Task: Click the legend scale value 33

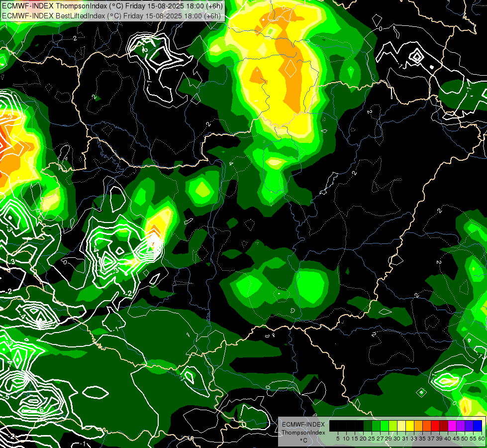Action: tap(414, 439)
